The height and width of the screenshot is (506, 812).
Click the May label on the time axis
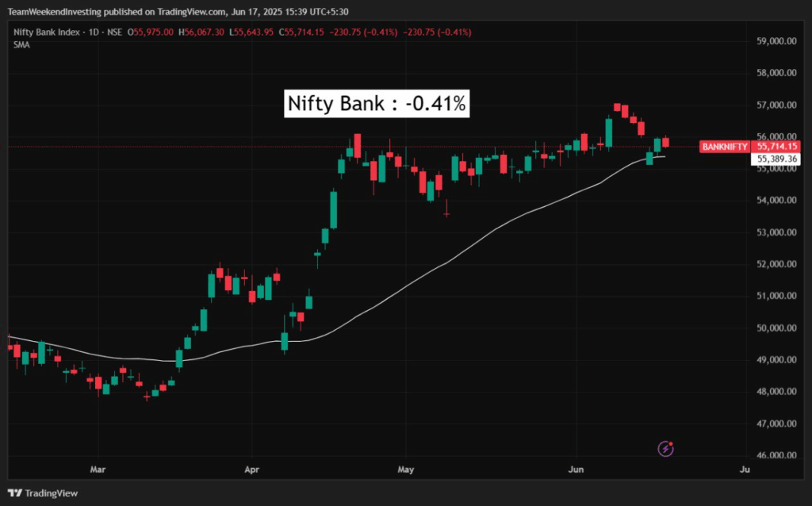[x=405, y=470]
